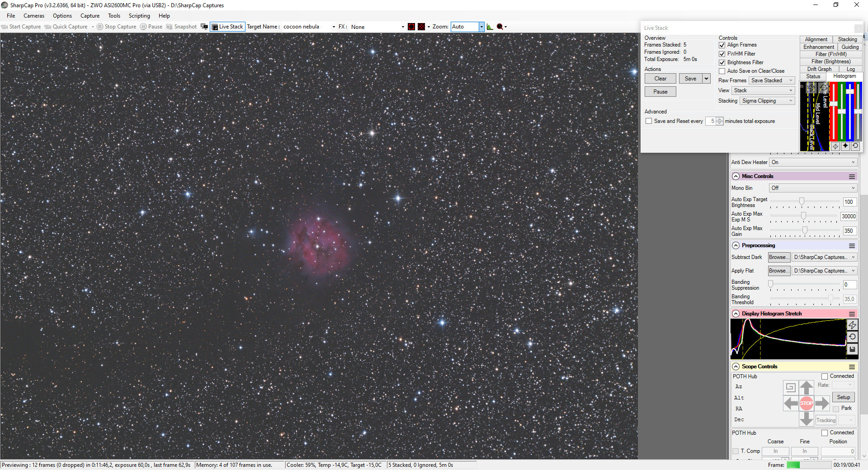
Task: Auto-stretch the Display Histogram Stretch with lightning icon
Action: point(852,325)
